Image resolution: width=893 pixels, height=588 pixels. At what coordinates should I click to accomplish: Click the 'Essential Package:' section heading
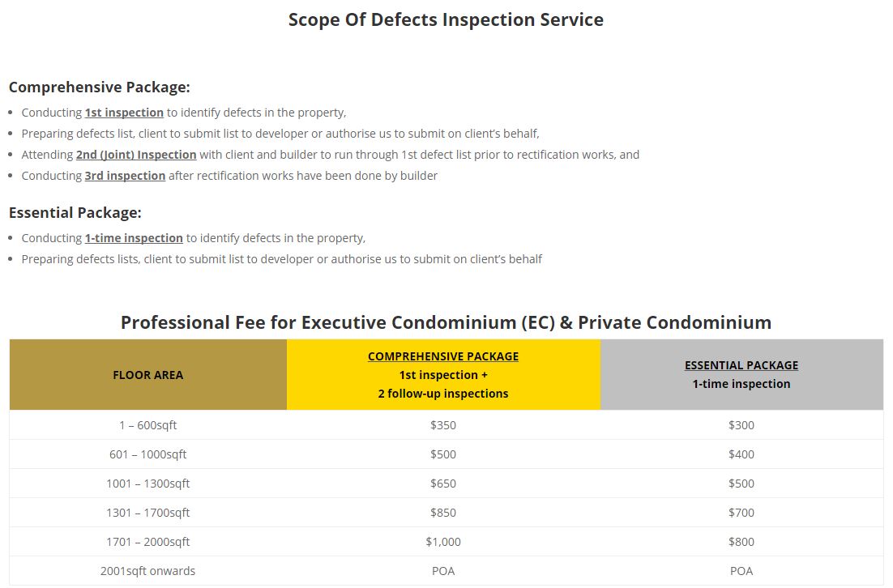point(75,213)
